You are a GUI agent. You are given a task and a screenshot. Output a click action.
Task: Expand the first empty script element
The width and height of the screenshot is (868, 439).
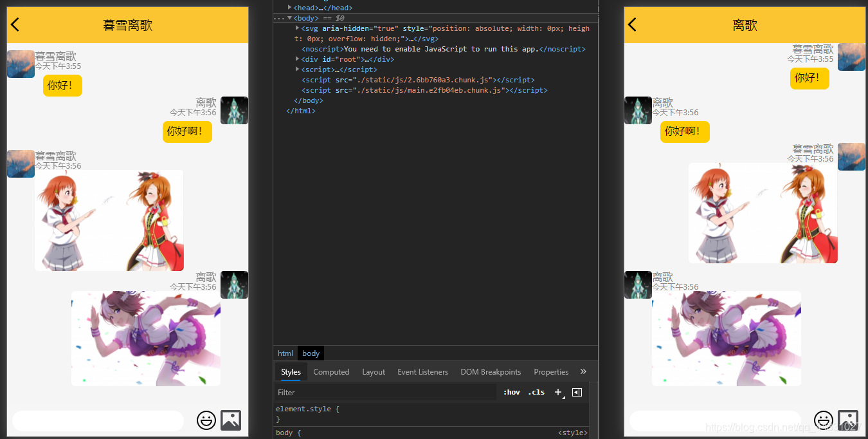pos(297,70)
